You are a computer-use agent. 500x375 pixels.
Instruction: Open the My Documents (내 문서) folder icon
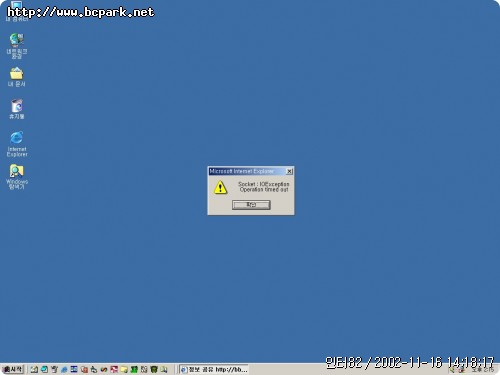[x=16, y=77]
